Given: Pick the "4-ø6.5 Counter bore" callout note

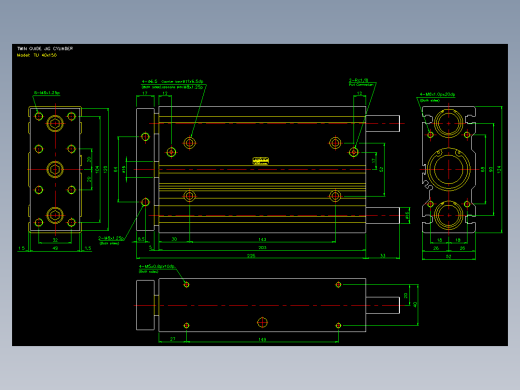Looking at the screenshot, I should (x=173, y=84).
